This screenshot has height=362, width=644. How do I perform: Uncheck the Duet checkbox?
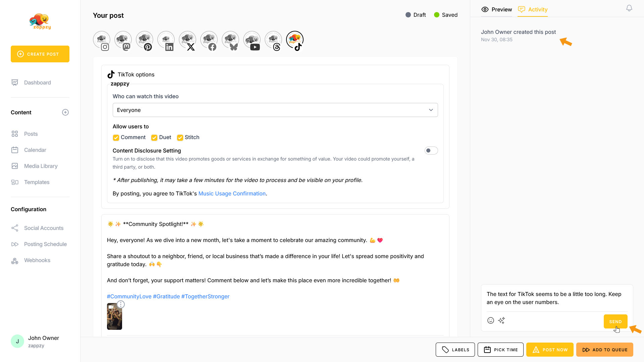point(154,137)
